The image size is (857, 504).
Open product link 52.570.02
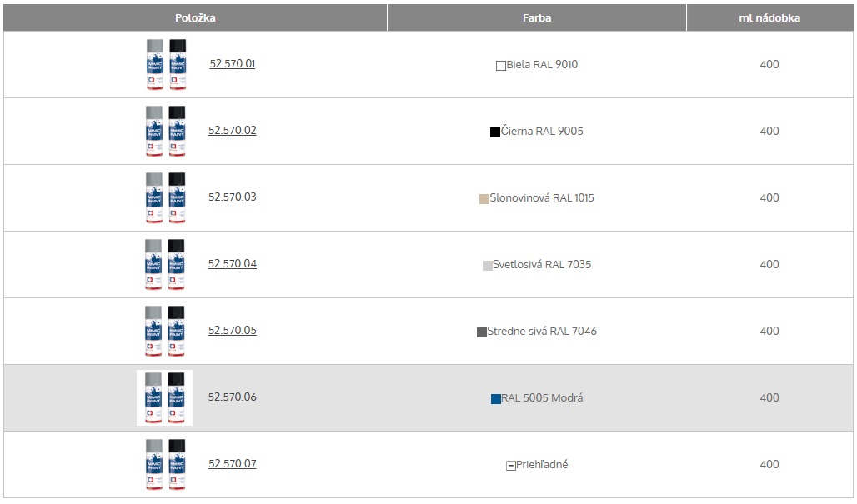click(x=232, y=131)
